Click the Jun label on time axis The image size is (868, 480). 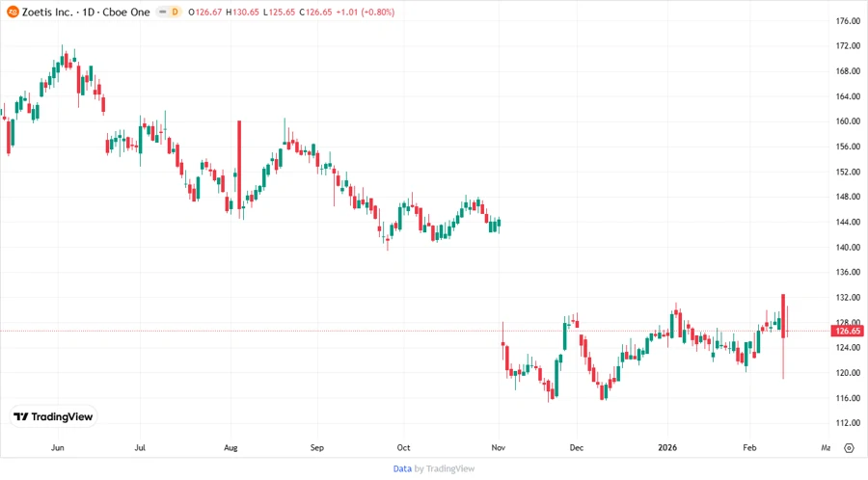58,447
